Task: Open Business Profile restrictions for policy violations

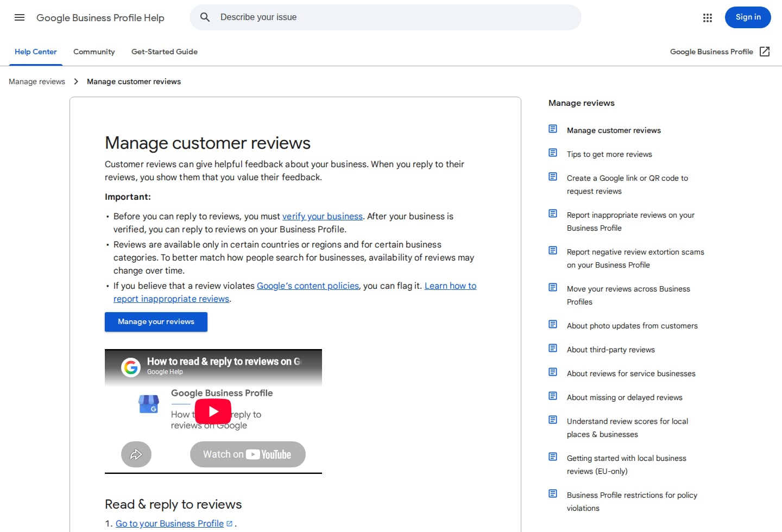Action: [x=632, y=502]
